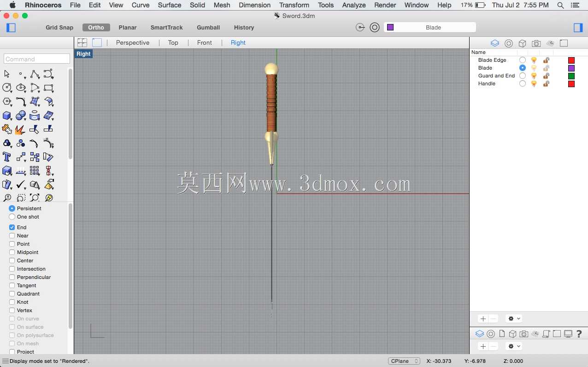Choose the Polyline tool in the left toolbar
The width and height of the screenshot is (588, 367).
point(35,74)
